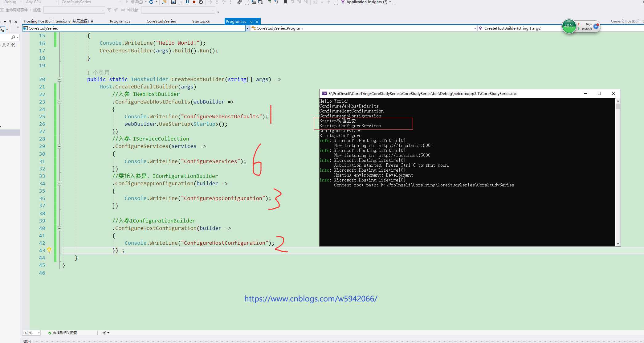Click the 49% green memory circle
This screenshot has height=343, width=644.
click(569, 26)
